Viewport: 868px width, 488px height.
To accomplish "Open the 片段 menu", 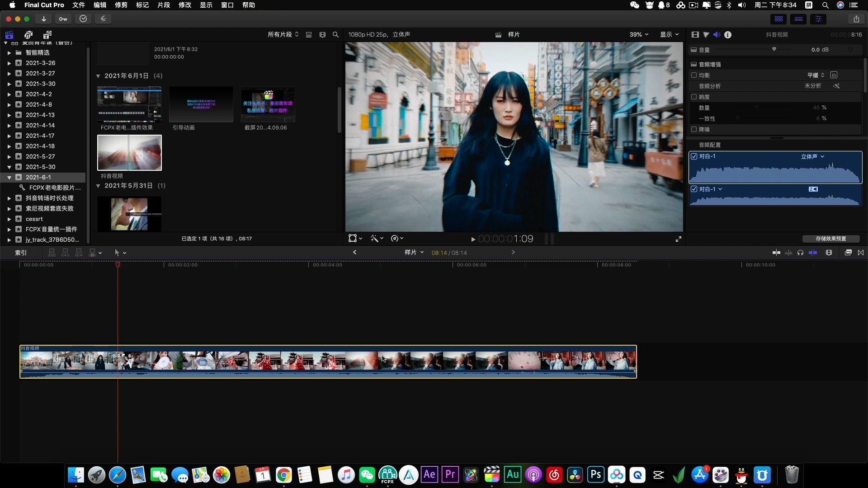I will (x=164, y=5).
